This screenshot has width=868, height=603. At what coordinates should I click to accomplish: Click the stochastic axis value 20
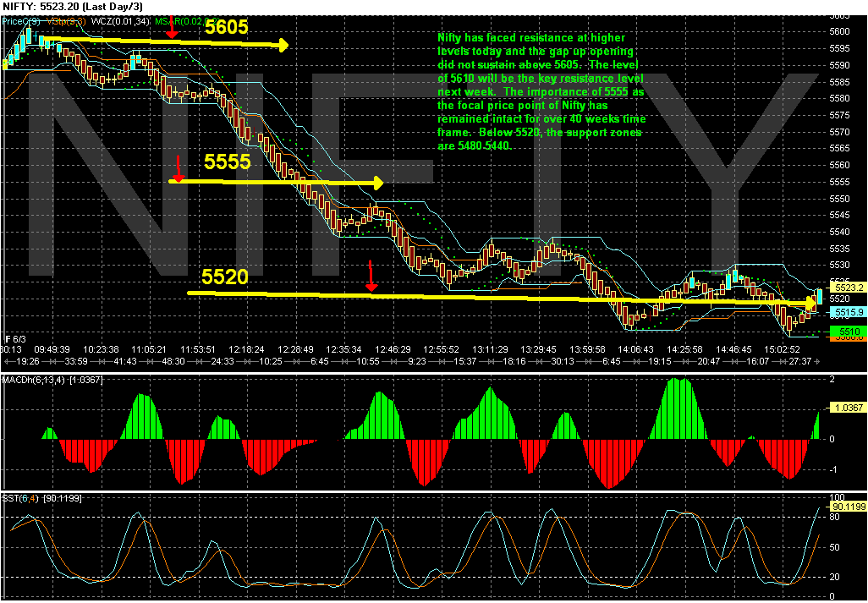coord(833,577)
